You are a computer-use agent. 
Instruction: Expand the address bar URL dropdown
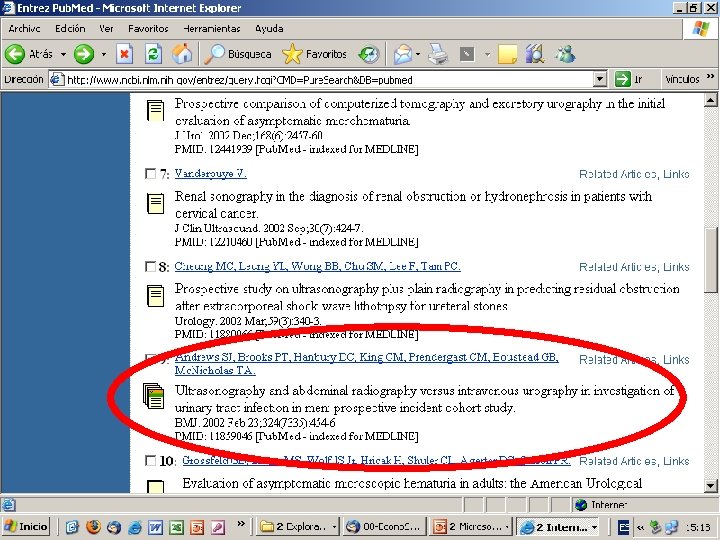[599, 79]
